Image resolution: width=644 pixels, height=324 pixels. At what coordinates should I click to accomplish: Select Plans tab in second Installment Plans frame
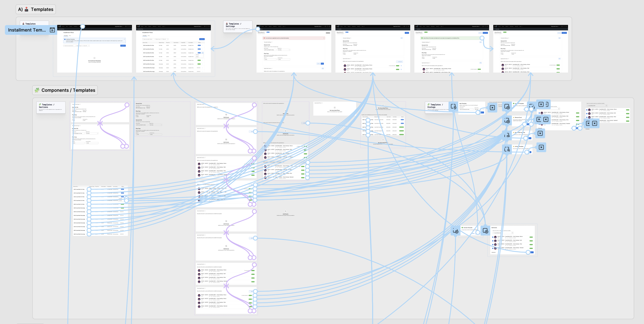[149, 36]
